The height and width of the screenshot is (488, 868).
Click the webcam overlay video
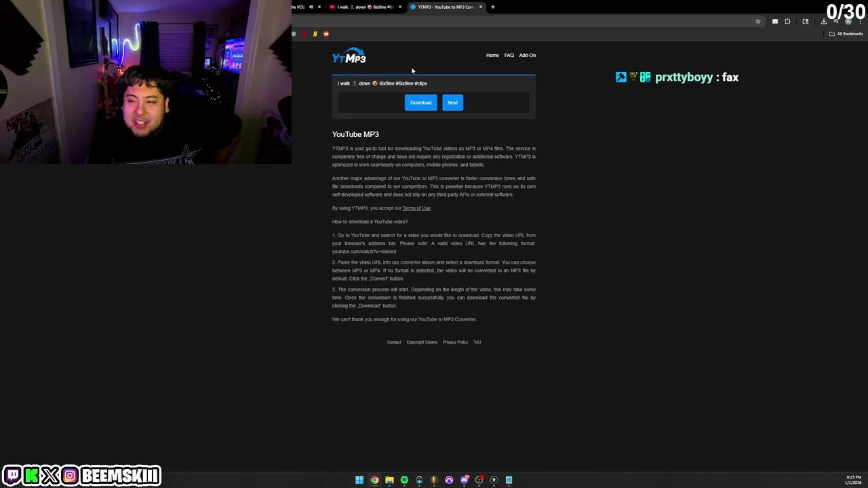(146, 82)
